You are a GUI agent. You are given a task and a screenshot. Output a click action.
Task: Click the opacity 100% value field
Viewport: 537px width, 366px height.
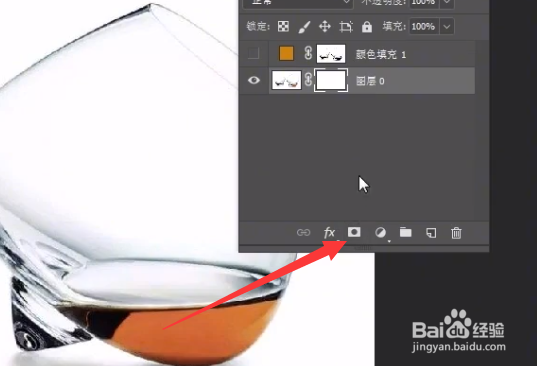(424, 3)
